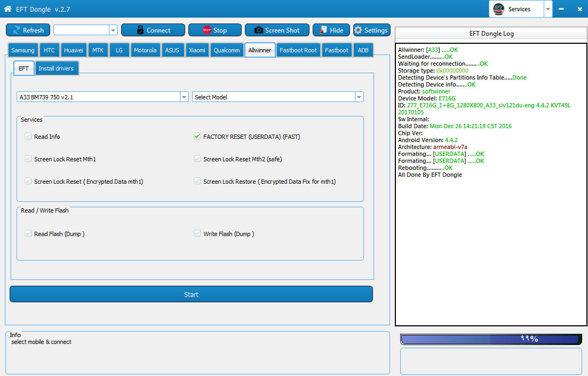Select the LG tab
588x376 pixels.
119,50
